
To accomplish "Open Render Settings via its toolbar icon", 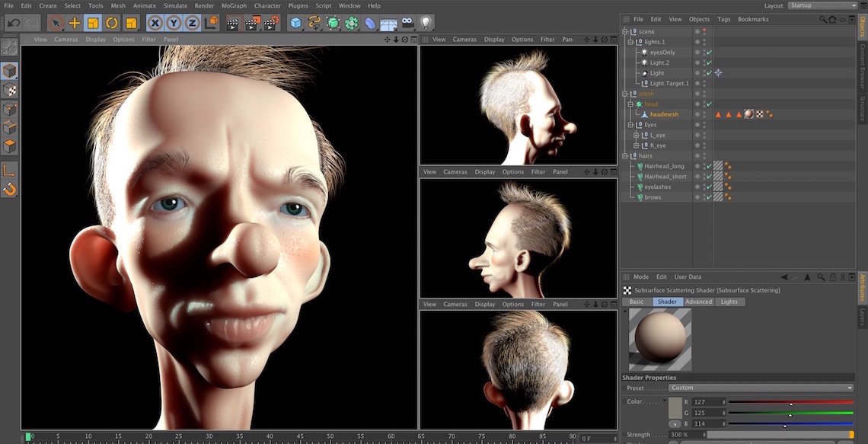I will pos(272,23).
